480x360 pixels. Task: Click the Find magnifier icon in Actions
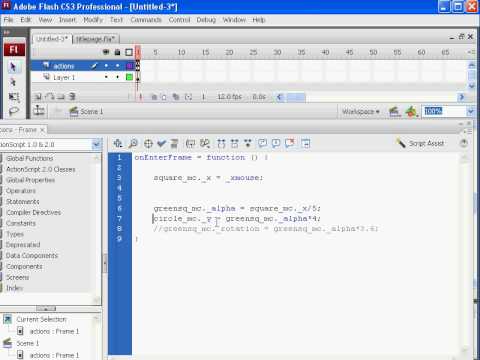point(133,143)
